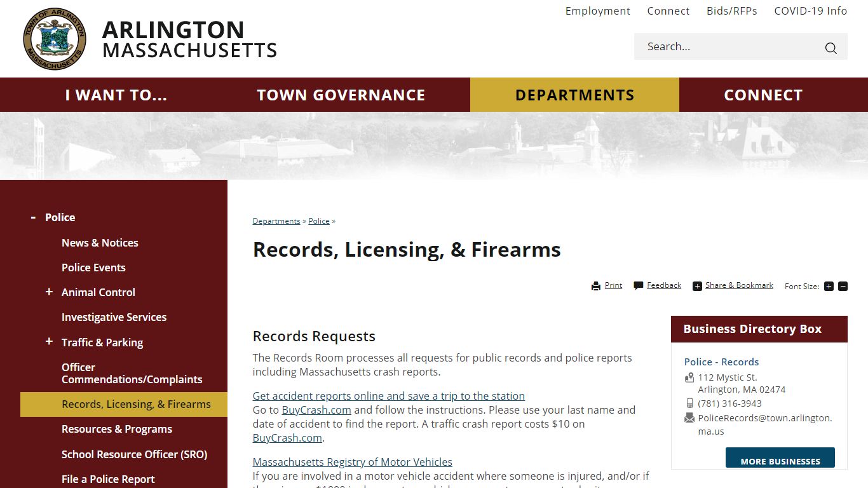This screenshot has width=868, height=488.
Task: Click the Departments breadcrumb
Action: [x=276, y=221]
